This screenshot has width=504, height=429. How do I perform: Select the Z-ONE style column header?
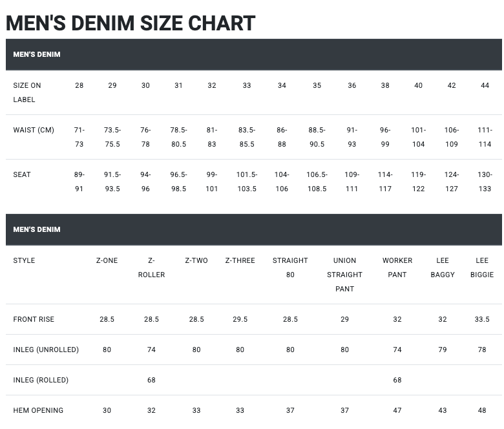[107, 260]
